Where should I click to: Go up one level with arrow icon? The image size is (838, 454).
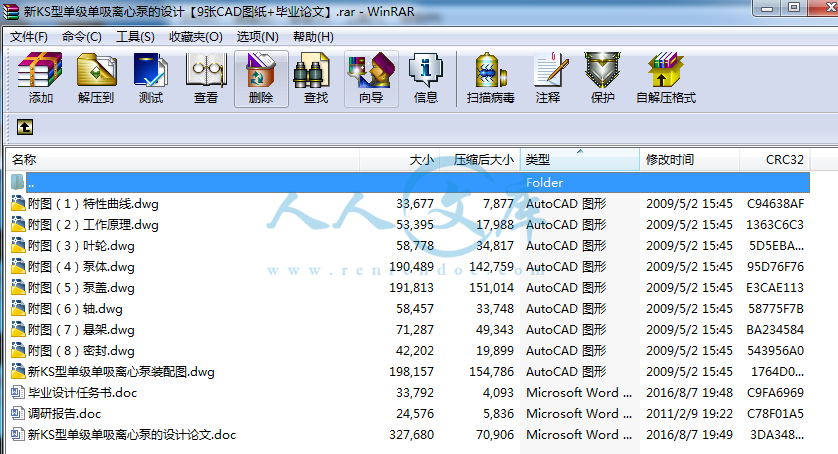coord(25,127)
